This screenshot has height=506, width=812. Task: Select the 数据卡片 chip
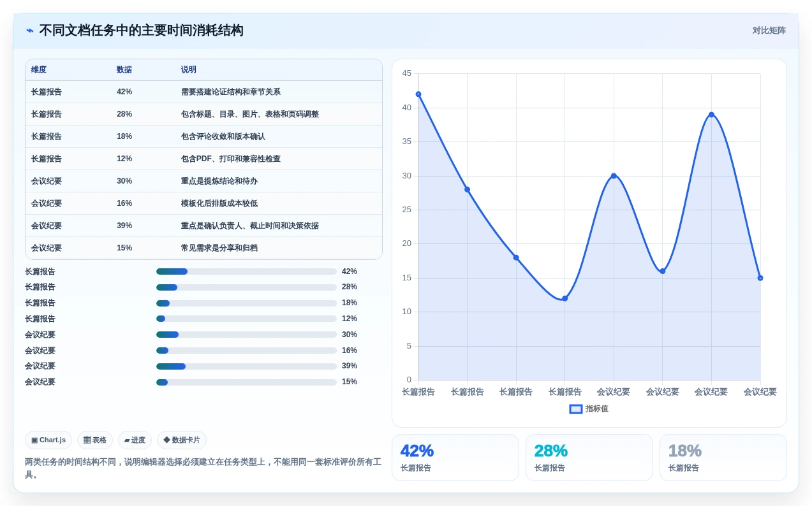pos(182,440)
